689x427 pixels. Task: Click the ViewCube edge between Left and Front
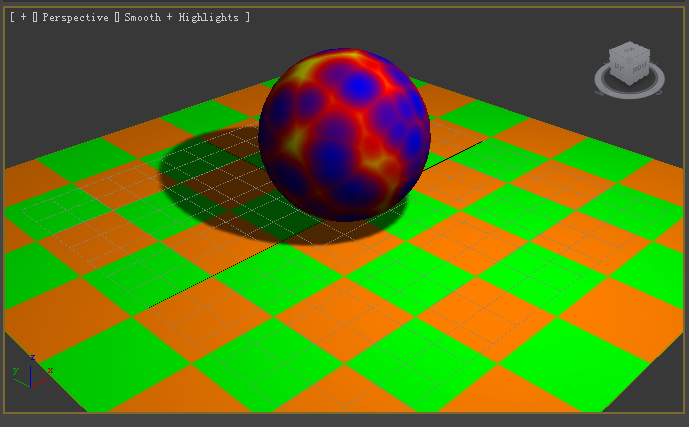(x=629, y=74)
